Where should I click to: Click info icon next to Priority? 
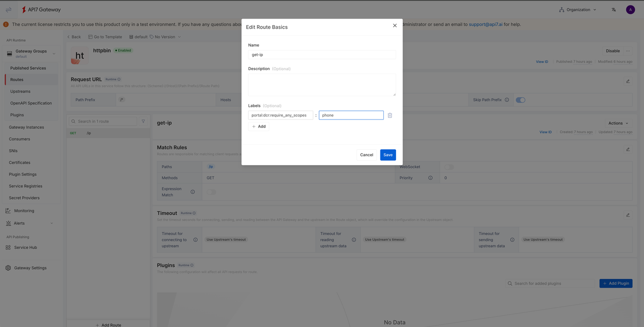pyautogui.click(x=430, y=178)
